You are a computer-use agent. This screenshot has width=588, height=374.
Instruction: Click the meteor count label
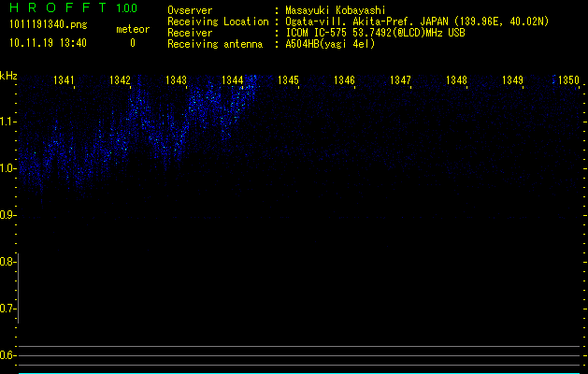pos(133,29)
